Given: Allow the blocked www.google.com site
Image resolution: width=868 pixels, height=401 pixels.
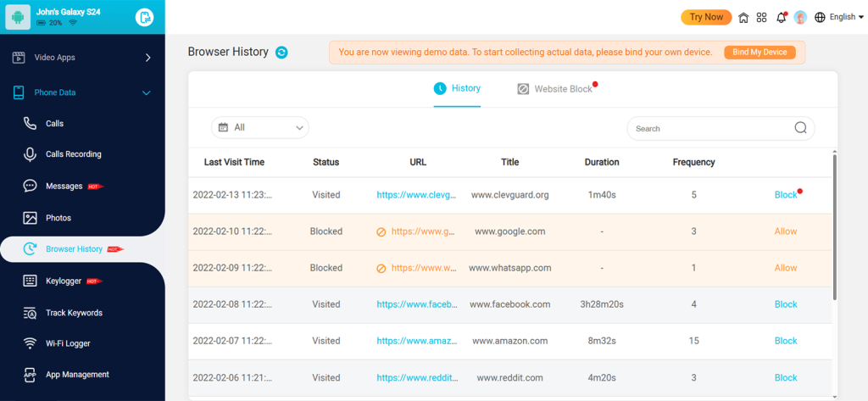Looking at the screenshot, I should (786, 231).
